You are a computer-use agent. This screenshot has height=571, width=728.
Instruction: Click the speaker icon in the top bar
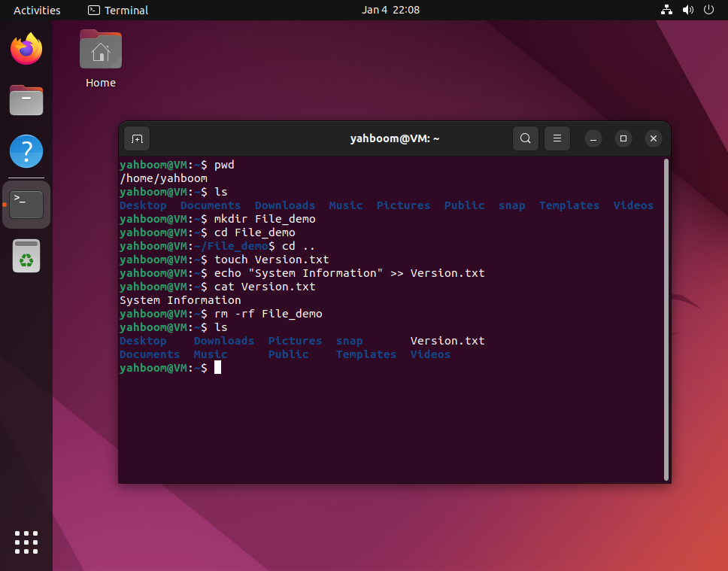click(x=687, y=10)
